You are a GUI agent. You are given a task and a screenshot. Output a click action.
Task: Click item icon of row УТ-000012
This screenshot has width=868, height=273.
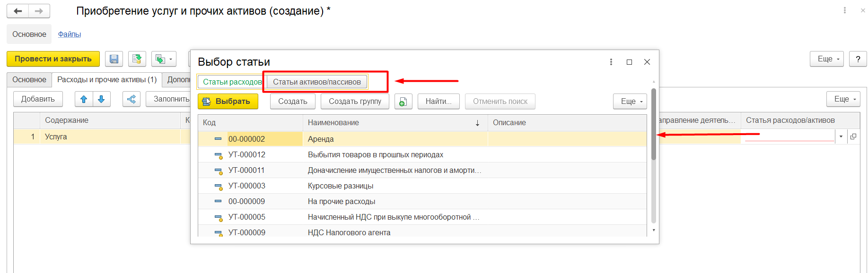click(219, 155)
